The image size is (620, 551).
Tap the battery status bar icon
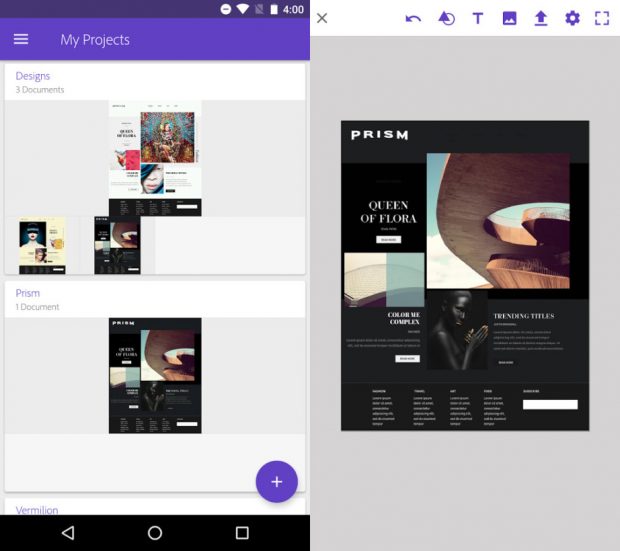click(x=274, y=9)
